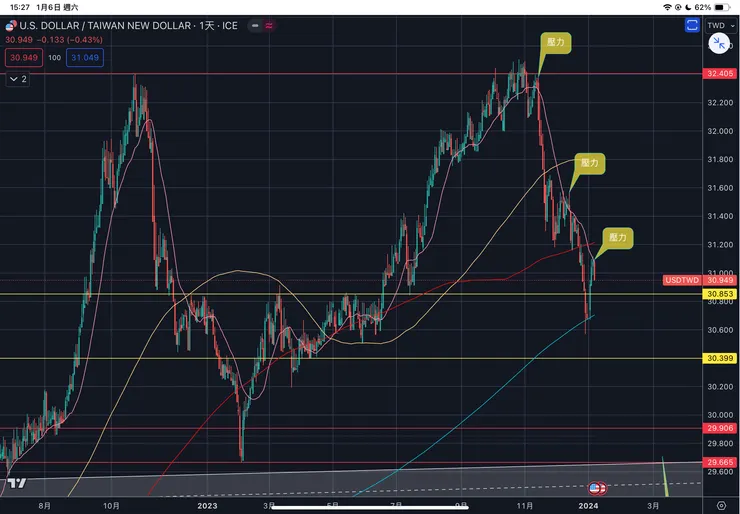Click the 11月 time axis label

(524, 506)
